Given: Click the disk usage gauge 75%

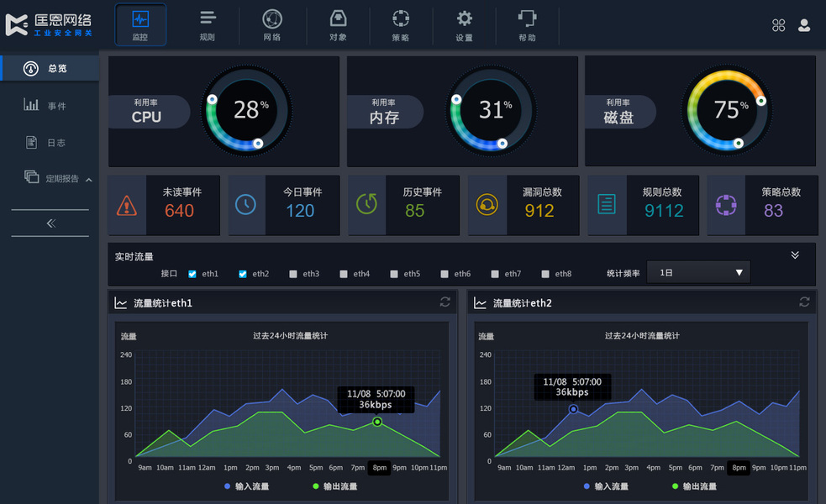Looking at the screenshot, I should 727,111.
